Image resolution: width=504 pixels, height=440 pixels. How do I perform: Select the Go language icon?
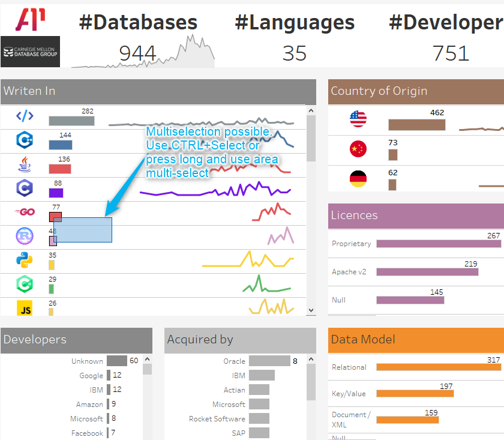[x=25, y=212]
